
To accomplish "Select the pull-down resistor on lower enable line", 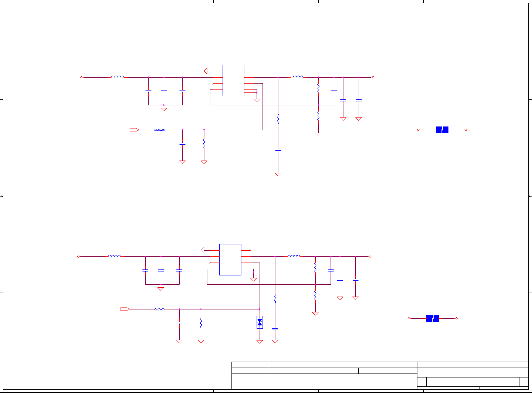I will click(201, 323).
